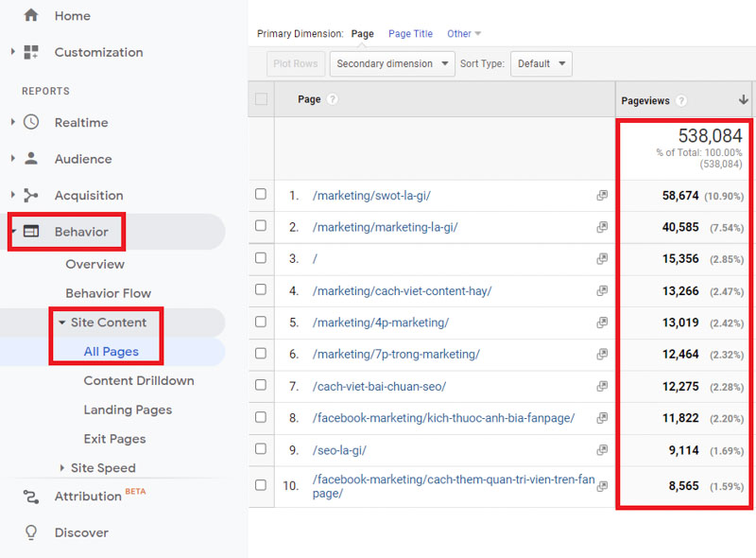Check the checkbox next to /seo-la-gi/ row
756x558 pixels.
261,449
